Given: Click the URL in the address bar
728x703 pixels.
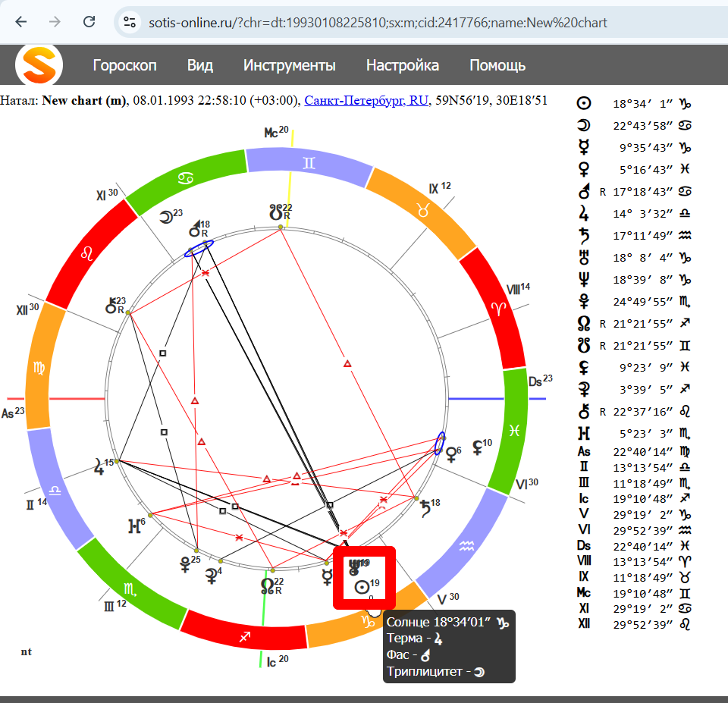Looking at the screenshot, I should pyautogui.click(x=378, y=23).
